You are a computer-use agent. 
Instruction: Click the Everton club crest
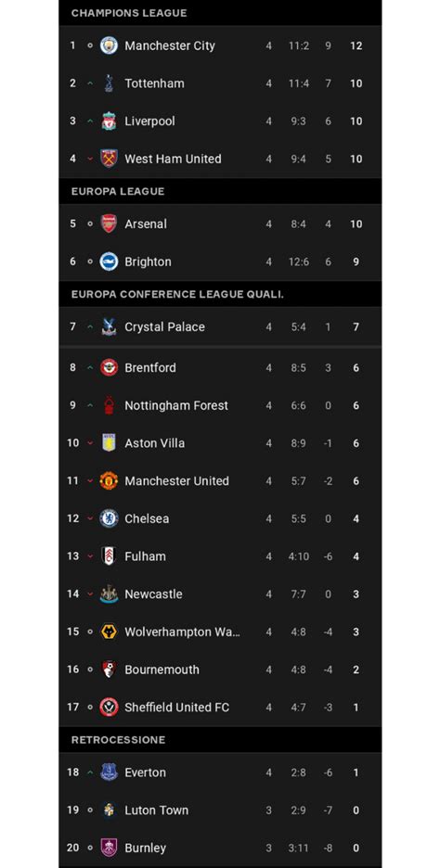(109, 772)
